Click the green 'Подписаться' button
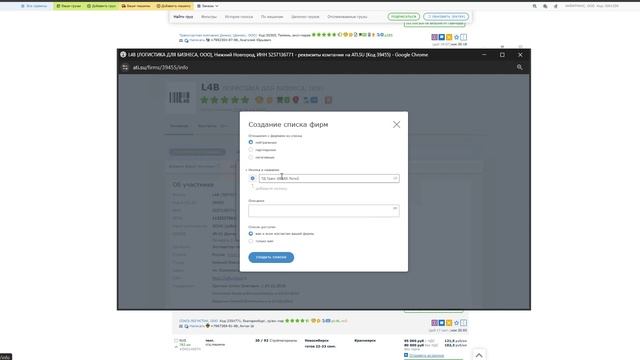This screenshot has width=640, height=360. pos(403,17)
